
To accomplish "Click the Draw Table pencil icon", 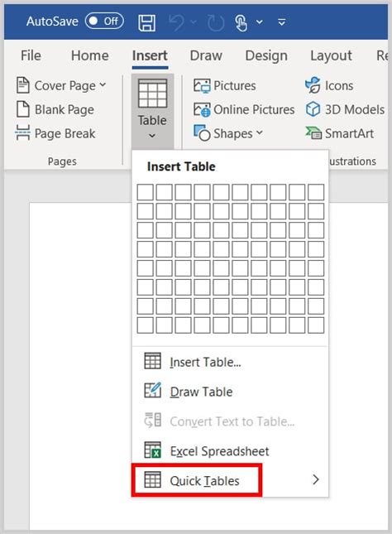I will point(152,390).
